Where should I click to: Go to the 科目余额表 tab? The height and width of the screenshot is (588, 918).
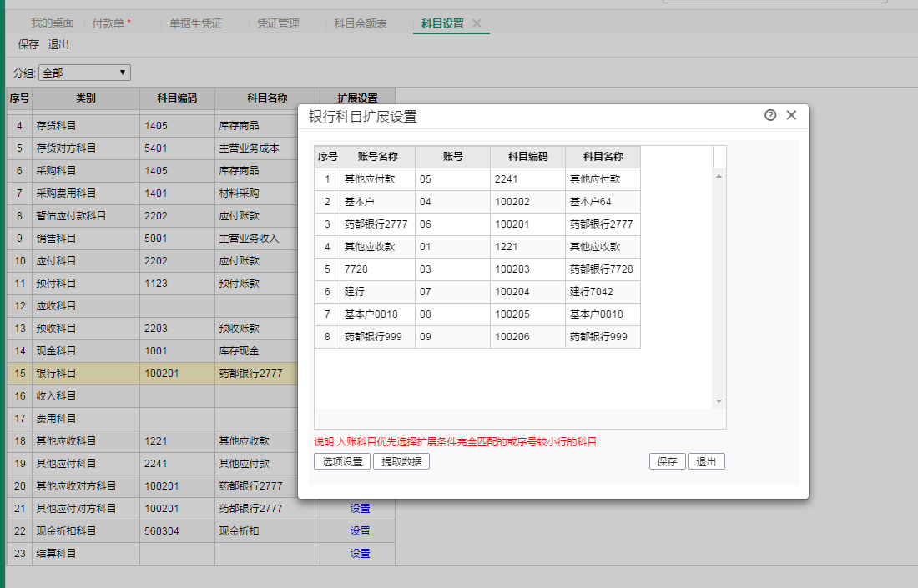click(360, 23)
